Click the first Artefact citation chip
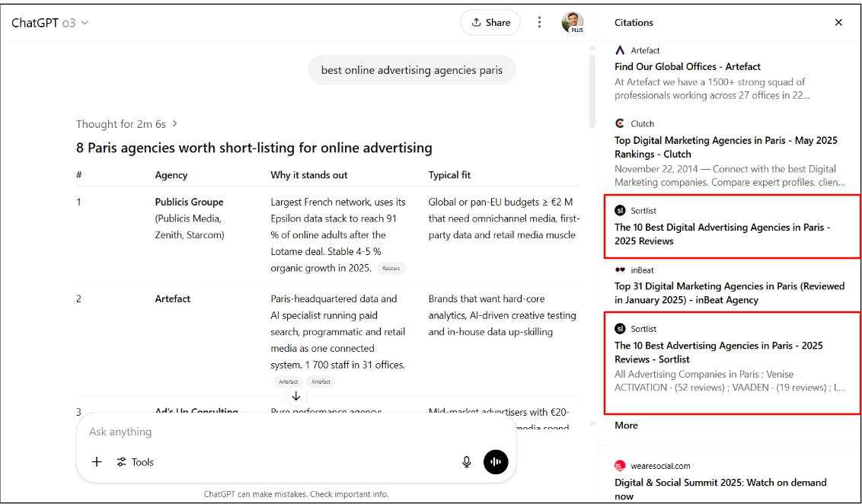This screenshot has height=504, width=862. [288, 381]
